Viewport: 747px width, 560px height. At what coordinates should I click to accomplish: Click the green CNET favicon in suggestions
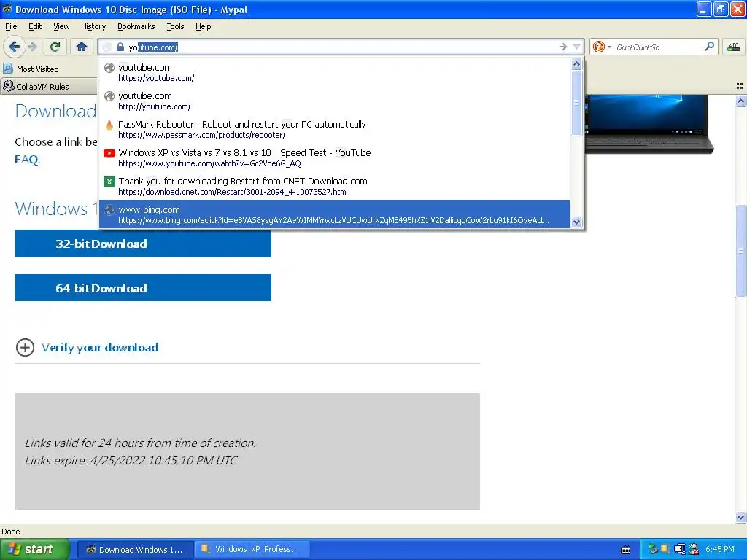109,182
